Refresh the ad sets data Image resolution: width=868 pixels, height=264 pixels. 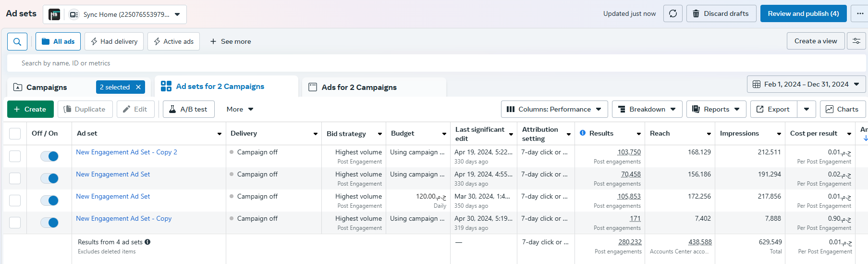pyautogui.click(x=672, y=13)
